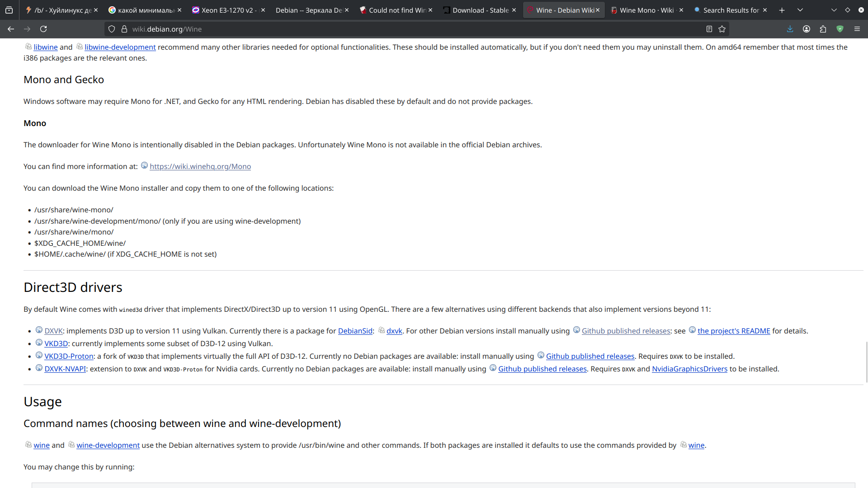Screen dimensions: 868x488
Task: Open a new tab with plus button
Action: pos(782,10)
